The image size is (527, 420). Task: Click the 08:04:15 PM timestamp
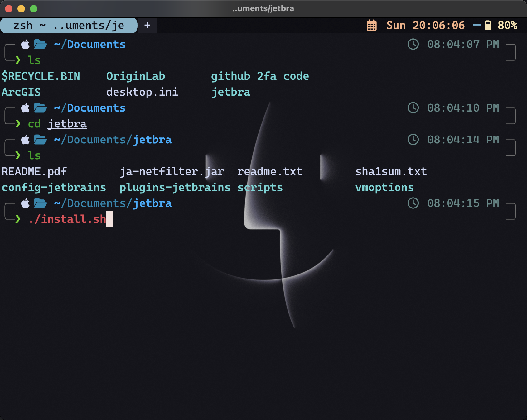(463, 203)
